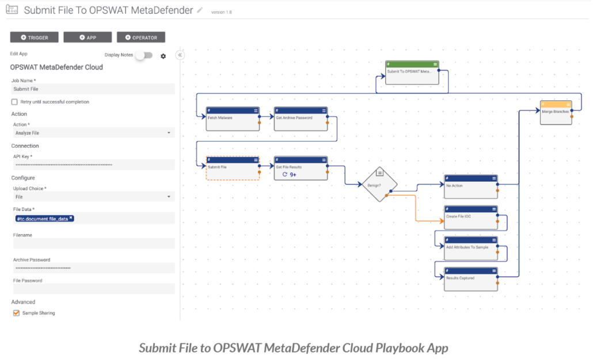Click the File Data field
Screen dimensions: 593x364
click(93, 219)
